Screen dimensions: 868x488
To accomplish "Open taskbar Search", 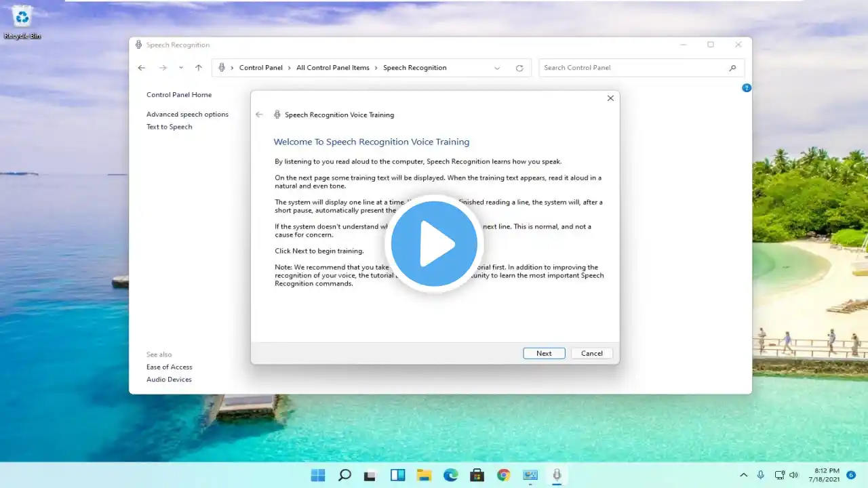I will pyautogui.click(x=344, y=475).
